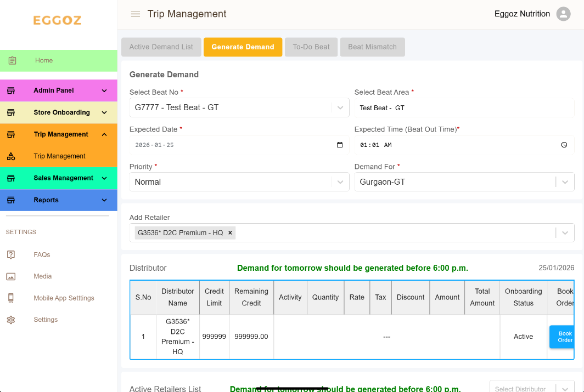Open the To-Do Beat tab
Screen dimensions: 584x392
311,47
